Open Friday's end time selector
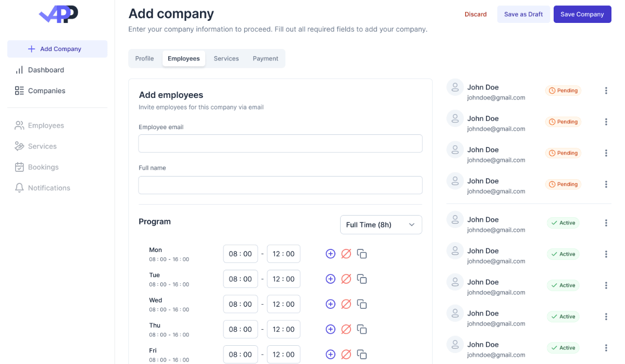This screenshot has height=364, width=625. (x=283, y=354)
